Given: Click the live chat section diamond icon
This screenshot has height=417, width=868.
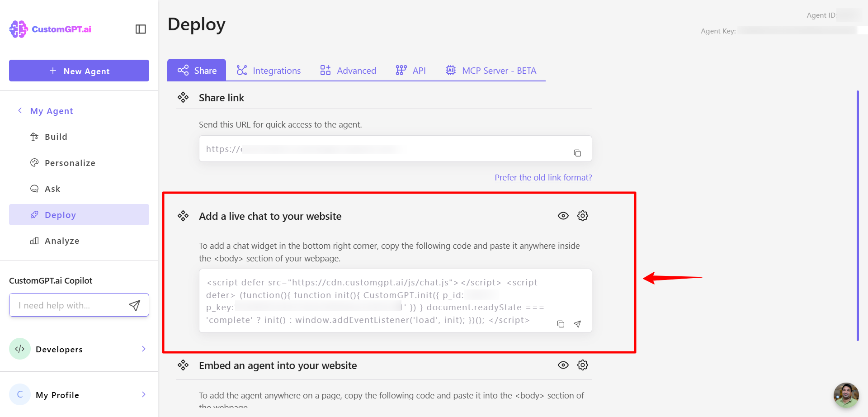Looking at the screenshot, I should [x=183, y=216].
